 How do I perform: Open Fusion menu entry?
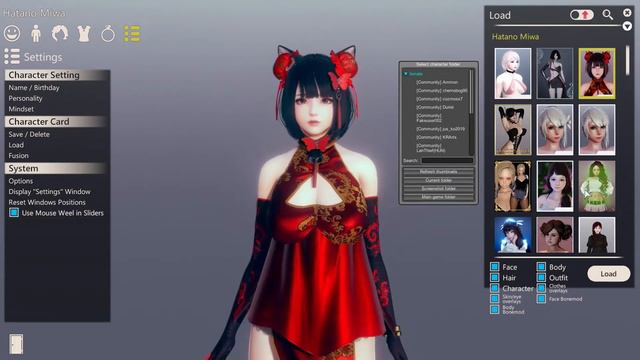point(18,156)
